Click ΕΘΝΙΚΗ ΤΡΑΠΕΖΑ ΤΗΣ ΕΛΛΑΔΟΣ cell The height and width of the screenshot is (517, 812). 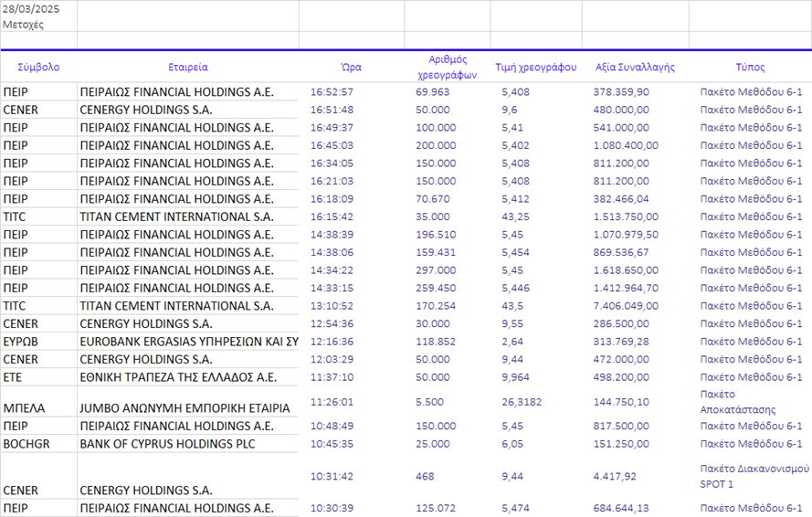tap(178, 377)
